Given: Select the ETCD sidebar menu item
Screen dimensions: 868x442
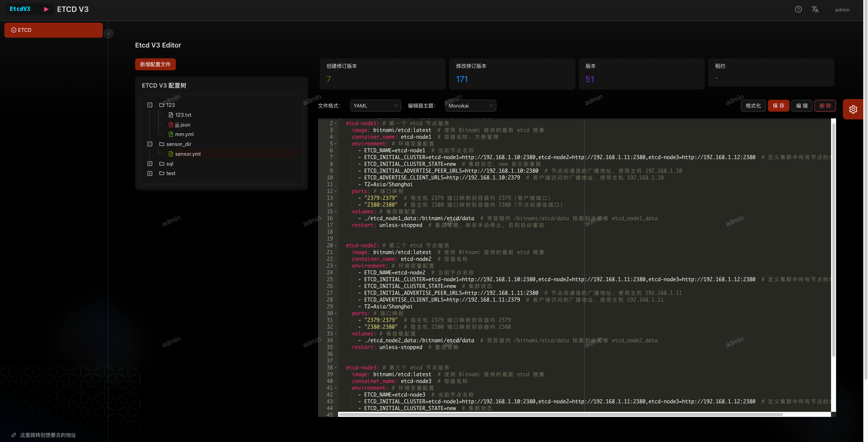Looking at the screenshot, I should [54, 30].
